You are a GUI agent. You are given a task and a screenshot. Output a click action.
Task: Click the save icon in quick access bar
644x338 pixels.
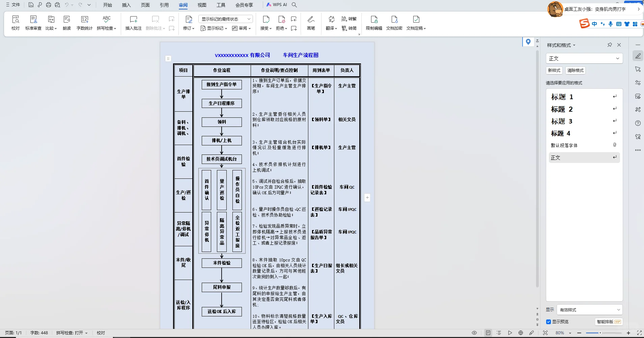point(31,5)
